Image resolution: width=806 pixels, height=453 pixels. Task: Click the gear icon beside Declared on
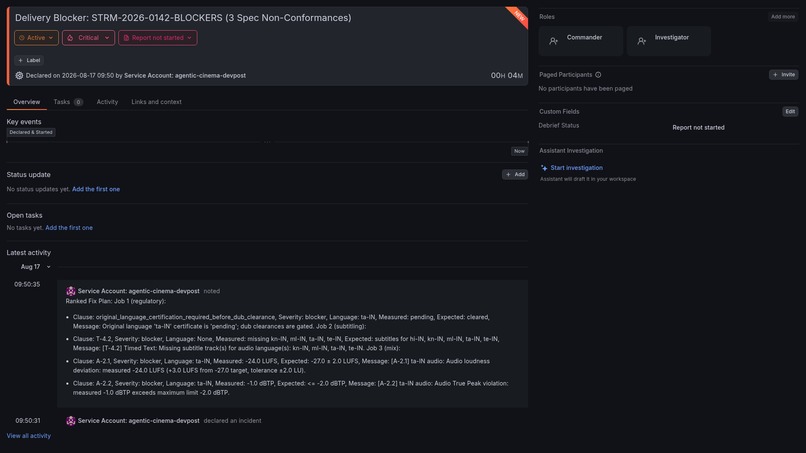click(19, 75)
